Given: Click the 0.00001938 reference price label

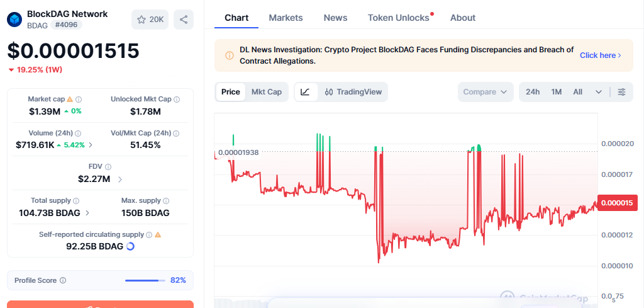Looking at the screenshot, I should point(238,152).
